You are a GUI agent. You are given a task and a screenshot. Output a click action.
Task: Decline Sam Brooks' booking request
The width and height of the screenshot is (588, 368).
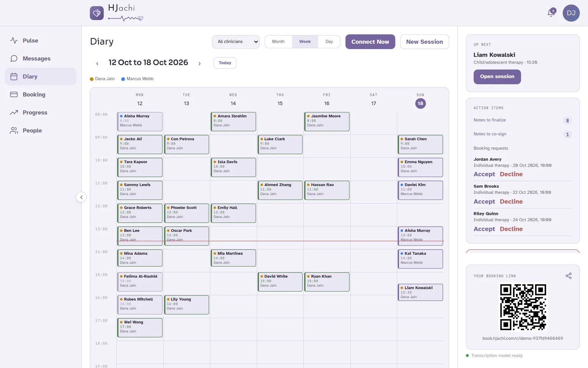click(x=511, y=201)
